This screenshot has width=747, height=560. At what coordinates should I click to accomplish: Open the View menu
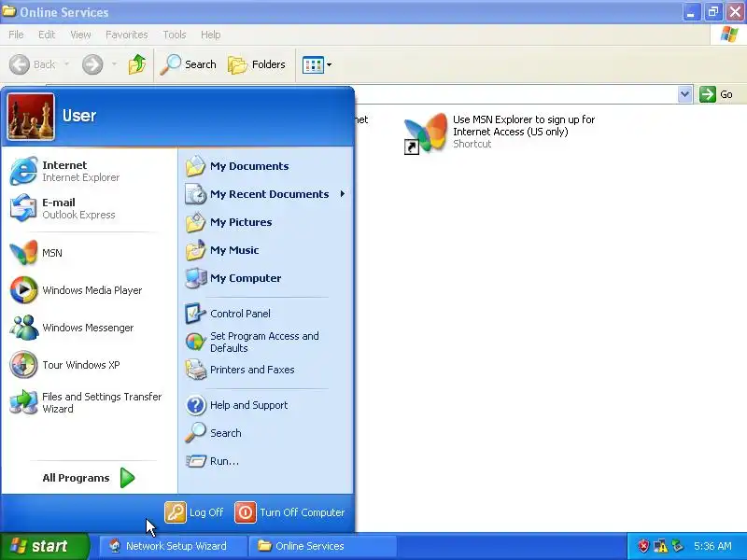coord(80,35)
